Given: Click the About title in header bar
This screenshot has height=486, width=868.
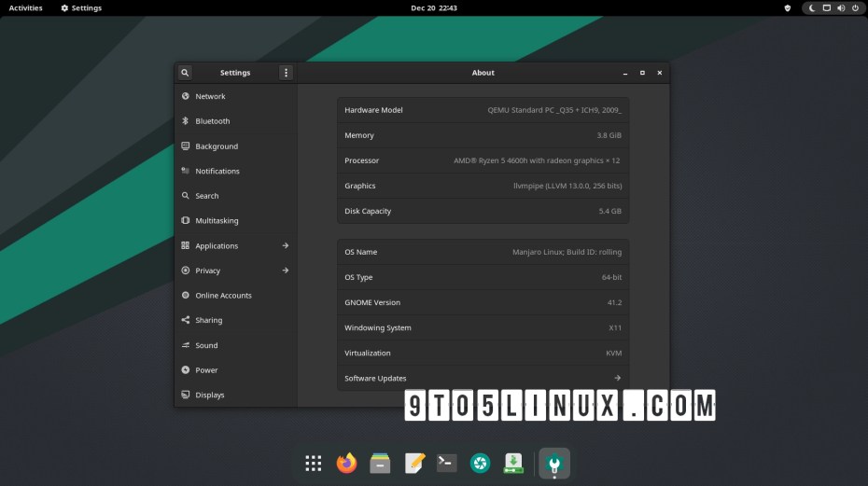Looking at the screenshot, I should (483, 73).
